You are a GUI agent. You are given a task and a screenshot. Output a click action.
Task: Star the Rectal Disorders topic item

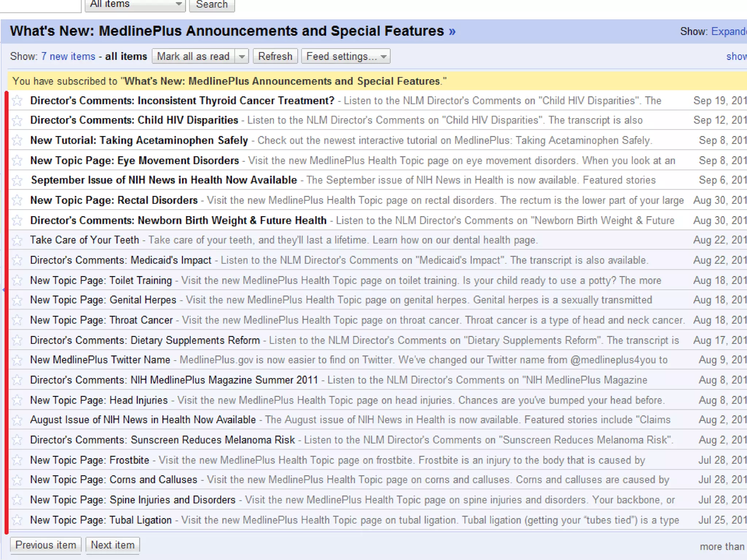(17, 200)
